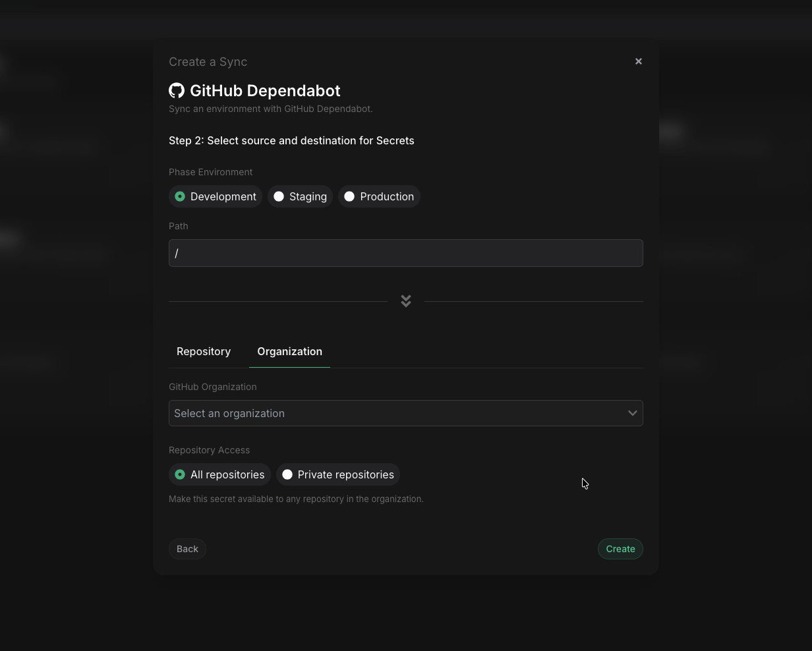
Task: Switch to the Repository tab
Action: click(x=203, y=351)
